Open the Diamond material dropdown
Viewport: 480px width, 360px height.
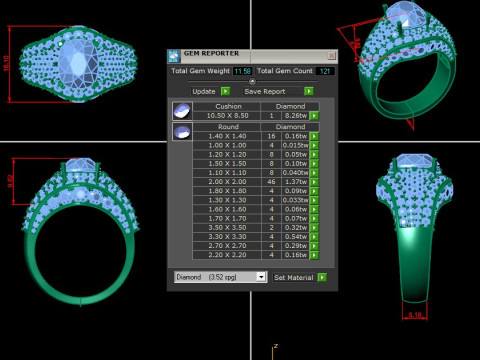tap(261, 277)
